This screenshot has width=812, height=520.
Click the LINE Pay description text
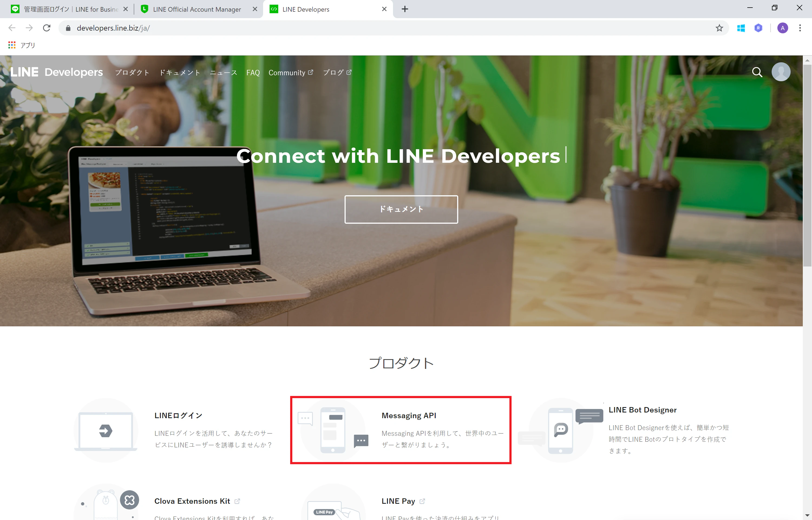coord(440,517)
